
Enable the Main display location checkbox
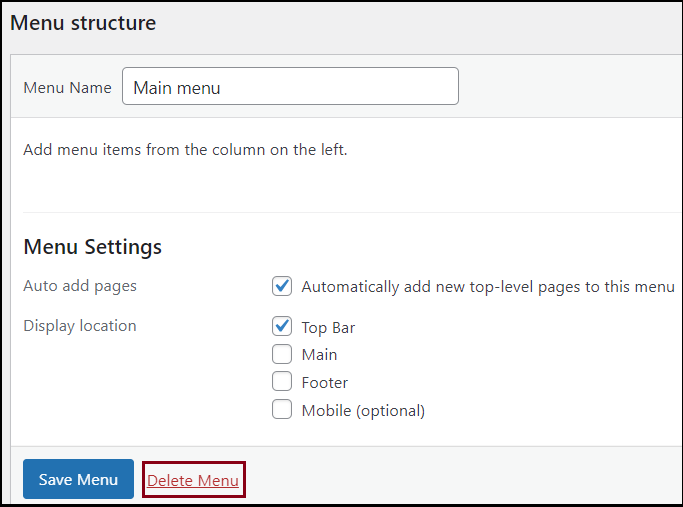(282, 354)
